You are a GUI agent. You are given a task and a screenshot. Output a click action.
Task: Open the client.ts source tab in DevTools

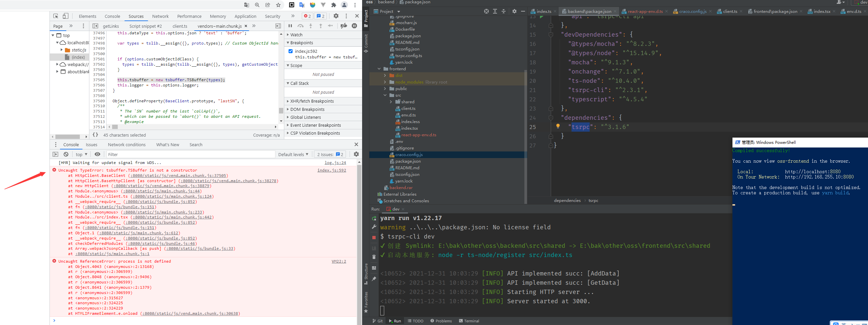180,26
